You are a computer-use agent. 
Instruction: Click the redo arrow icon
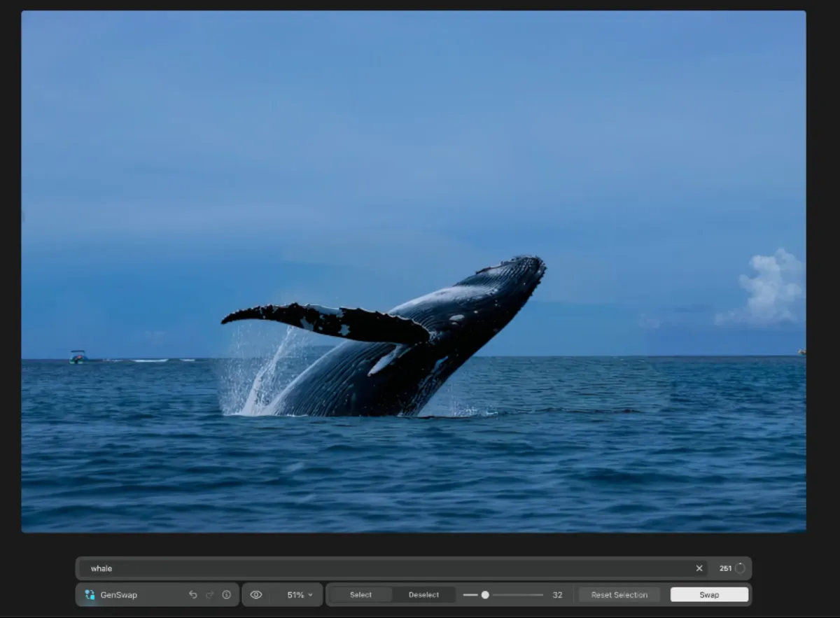coord(209,594)
